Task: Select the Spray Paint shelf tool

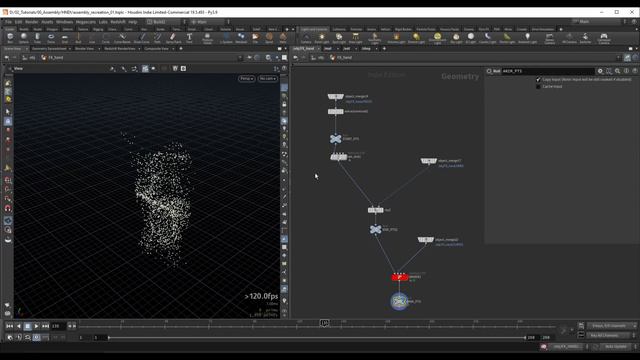Action: coord(173,38)
